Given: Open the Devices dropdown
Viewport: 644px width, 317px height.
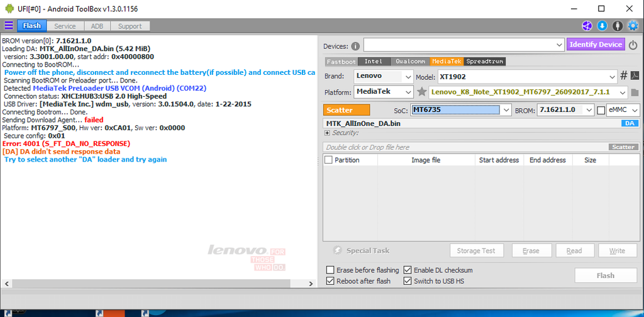Looking at the screenshot, I should click(x=559, y=45).
